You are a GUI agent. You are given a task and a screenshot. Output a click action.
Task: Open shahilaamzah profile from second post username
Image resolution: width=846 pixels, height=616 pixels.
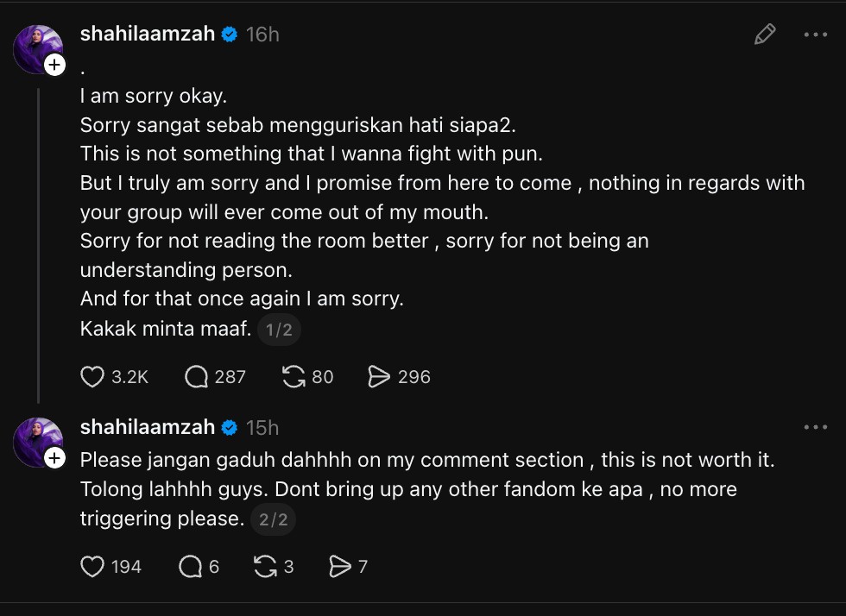point(148,427)
